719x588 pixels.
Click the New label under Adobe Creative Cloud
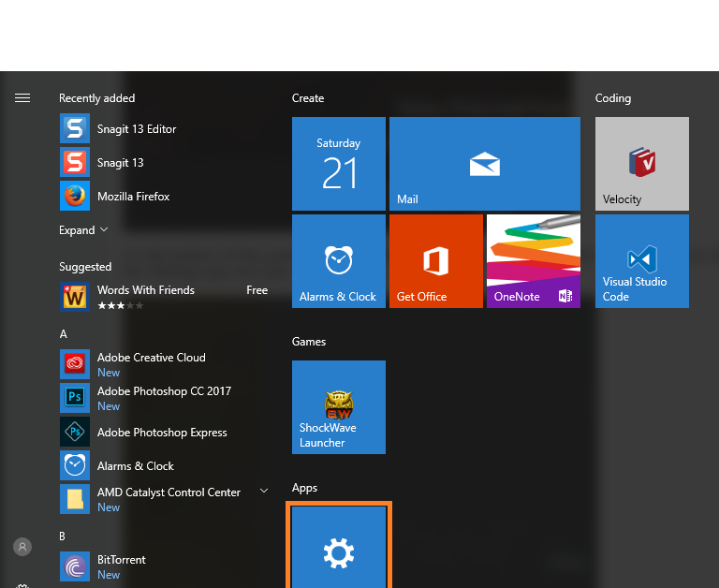click(x=109, y=373)
